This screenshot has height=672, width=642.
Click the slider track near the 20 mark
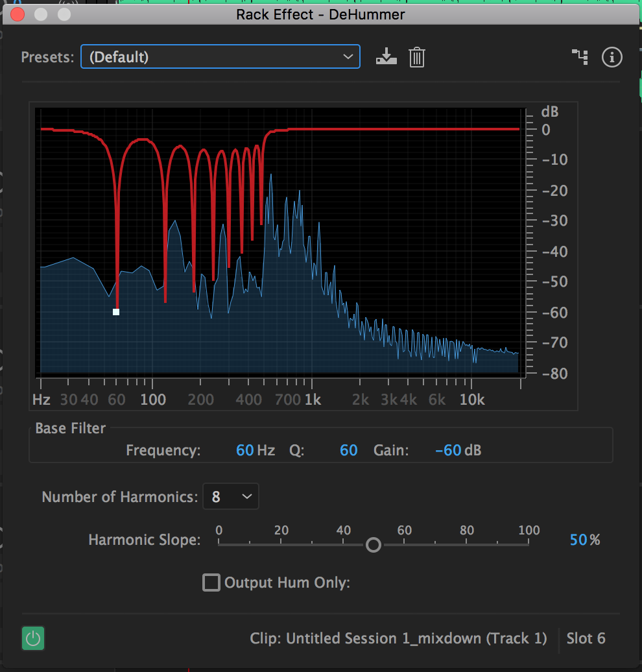click(281, 544)
